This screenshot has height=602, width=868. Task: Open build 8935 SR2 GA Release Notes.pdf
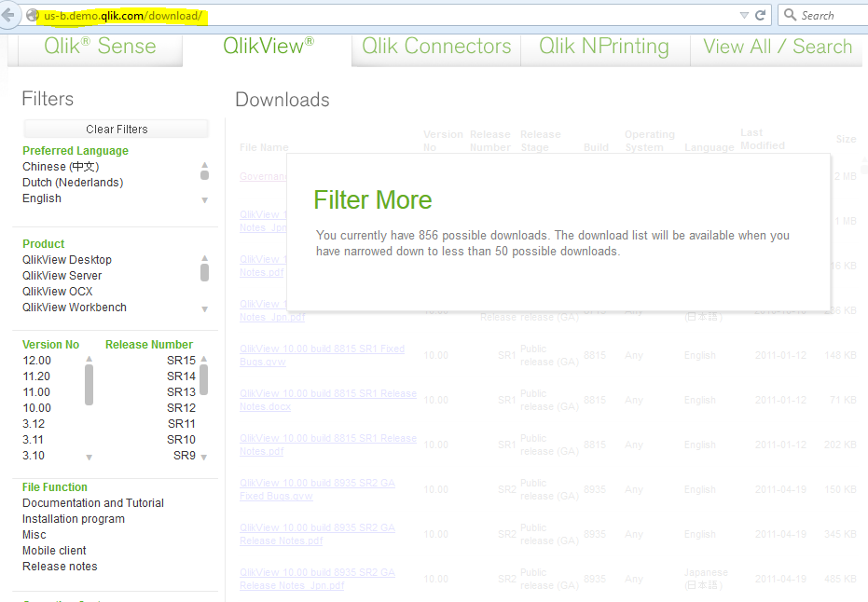(x=317, y=535)
